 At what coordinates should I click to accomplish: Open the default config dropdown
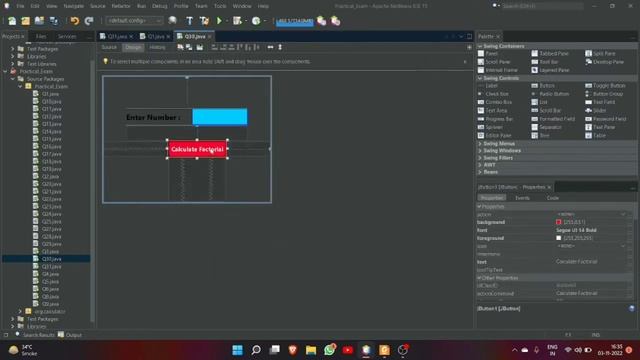(134, 20)
